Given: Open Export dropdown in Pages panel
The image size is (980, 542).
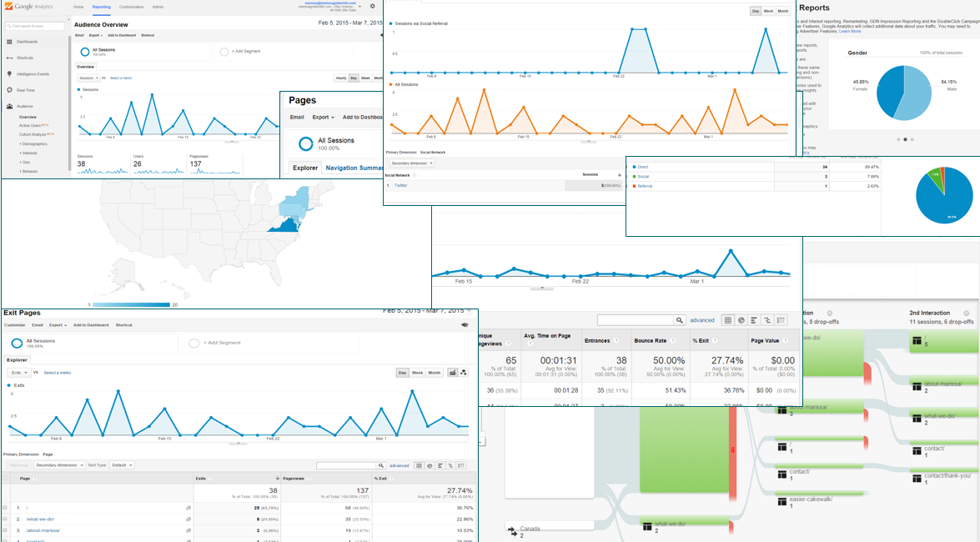Looking at the screenshot, I should coord(323,118).
